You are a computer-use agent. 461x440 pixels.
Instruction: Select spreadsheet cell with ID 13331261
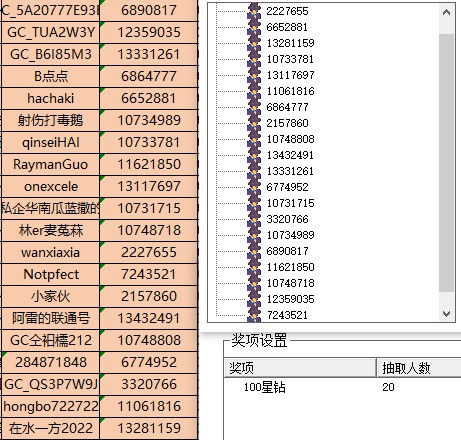click(149, 54)
